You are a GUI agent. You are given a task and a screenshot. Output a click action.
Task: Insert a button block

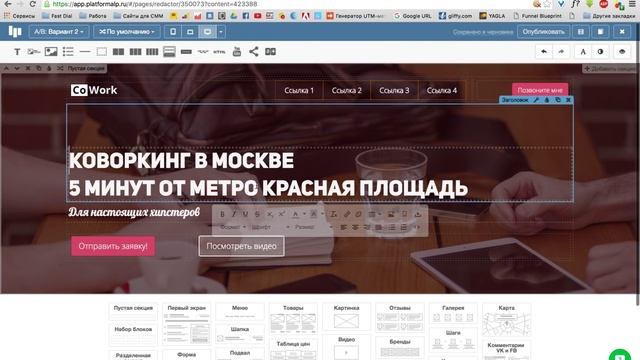coord(186,52)
